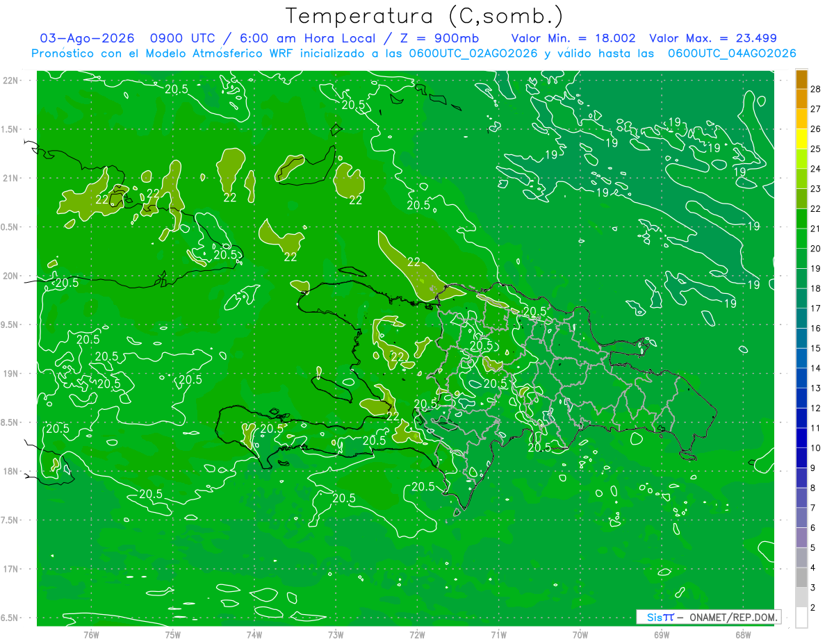This screenshot has height=644, width=834.
Task: Click color scale label '15'
Action: point(816,348)
